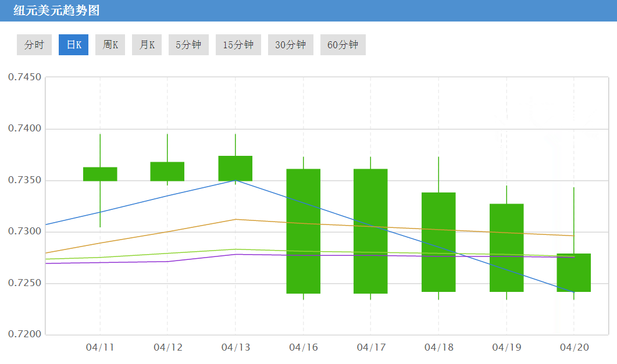Select the 分时 time-sharing tab
This screenshot has width=617, height=364.
[x=34, y=45]
